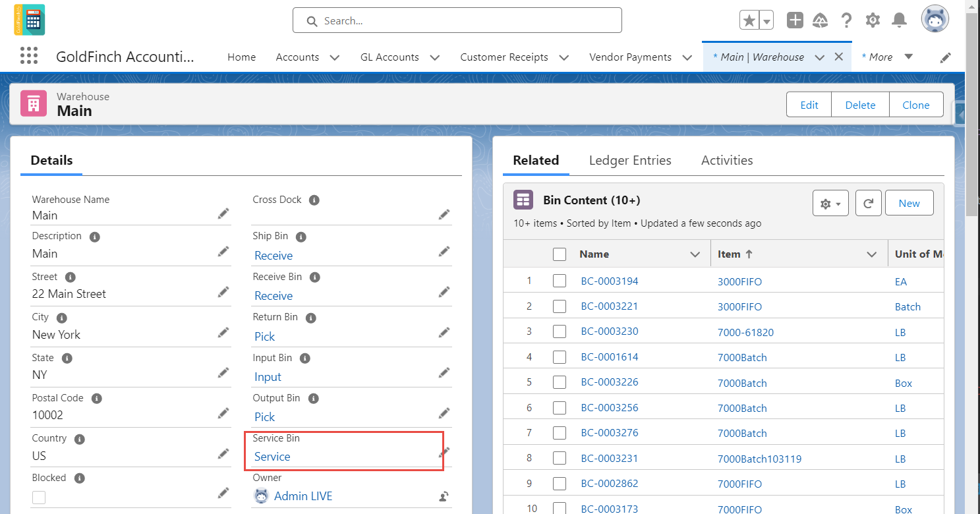Click the Favorites star icon
The width and height of the screenshot is (980, 514).
point(749,20)
